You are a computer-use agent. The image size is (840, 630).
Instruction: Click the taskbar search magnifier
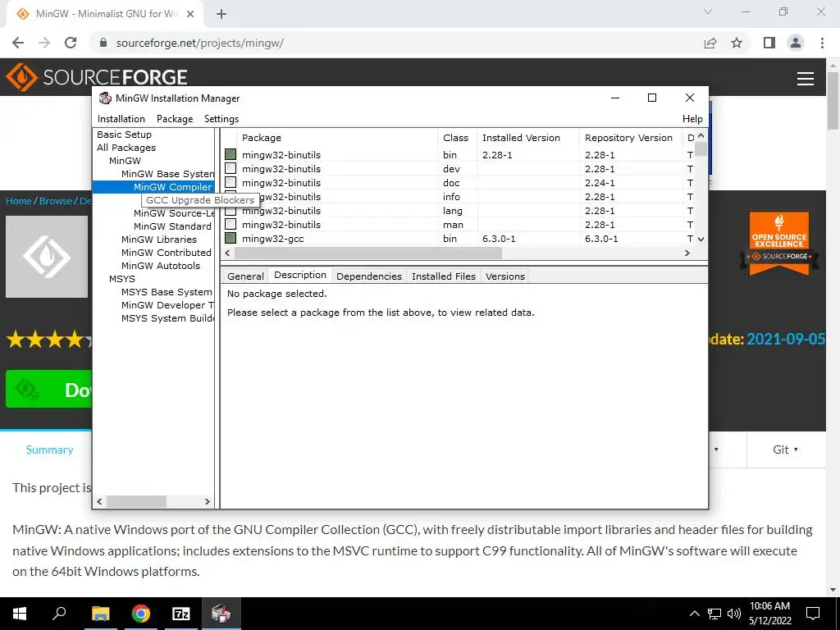(59, 614)
